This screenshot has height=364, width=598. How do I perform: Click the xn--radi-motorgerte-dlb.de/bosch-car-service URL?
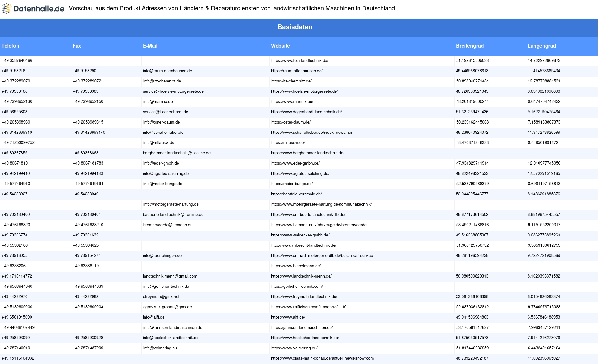[x=322, y=256]
